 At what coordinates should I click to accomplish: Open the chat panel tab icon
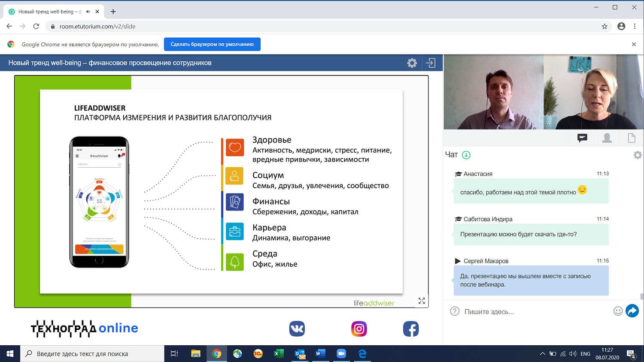click(x=582, y=138)
